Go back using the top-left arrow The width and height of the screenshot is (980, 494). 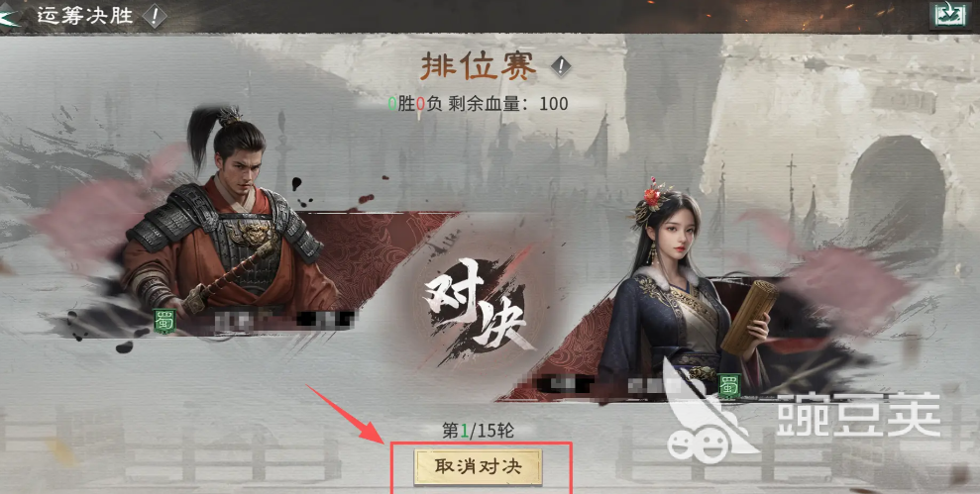click(9, 16)
